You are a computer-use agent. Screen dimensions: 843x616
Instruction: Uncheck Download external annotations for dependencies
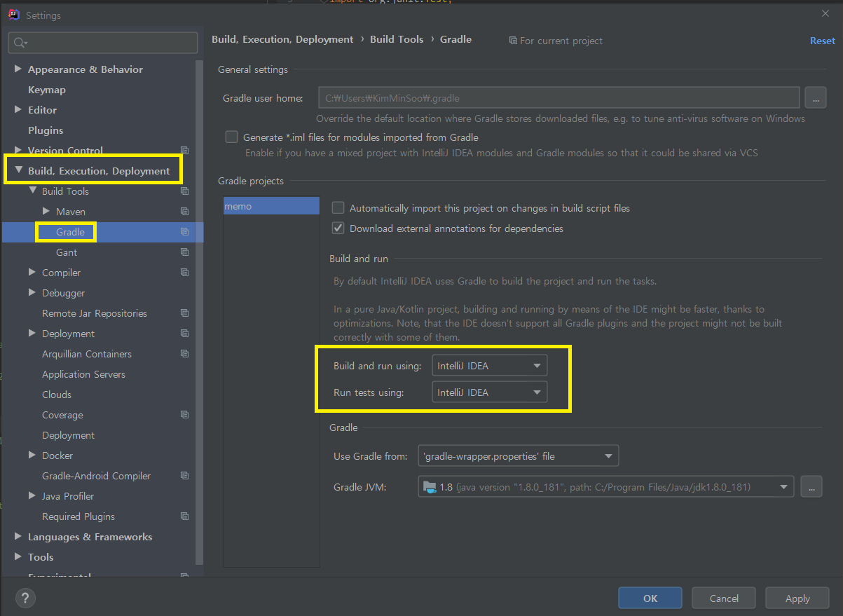[x=338, y=228]
